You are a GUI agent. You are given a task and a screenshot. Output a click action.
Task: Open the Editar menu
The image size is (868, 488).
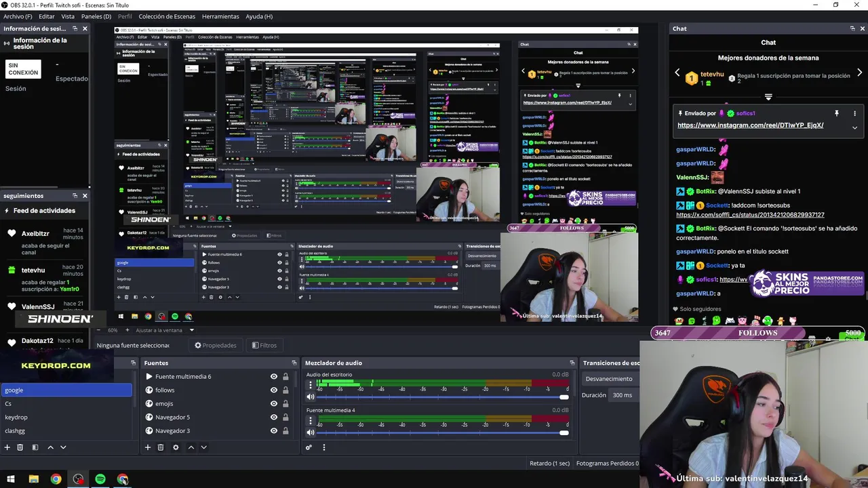click(47, 16)
